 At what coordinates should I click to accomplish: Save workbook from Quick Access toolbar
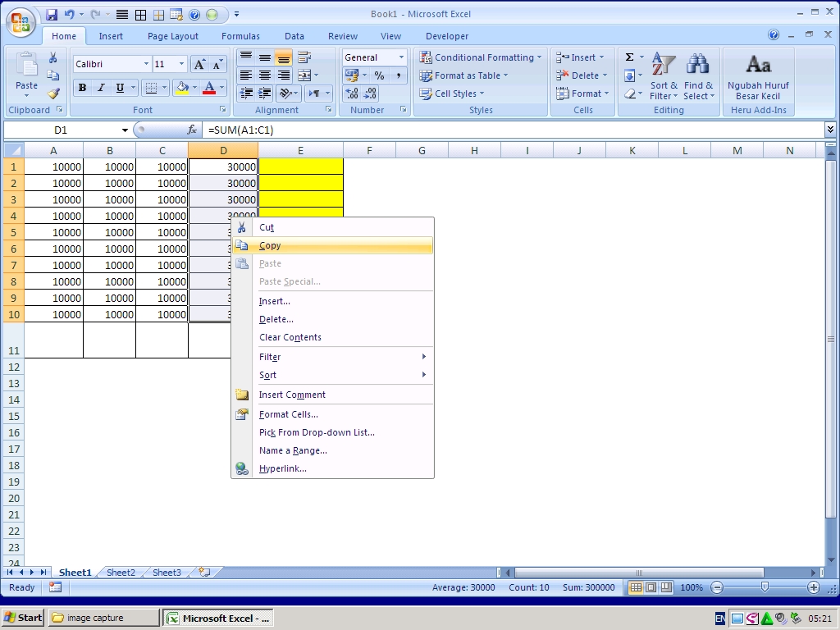(52, 15)
